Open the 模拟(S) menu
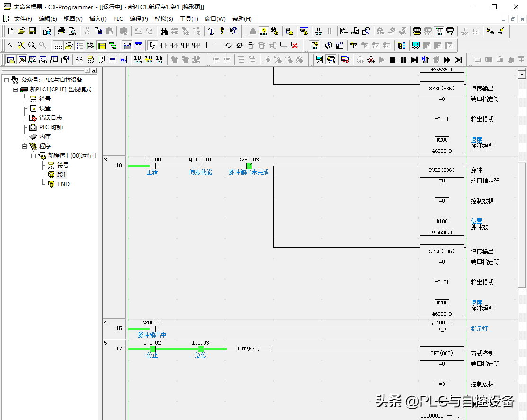 point(164,19)
